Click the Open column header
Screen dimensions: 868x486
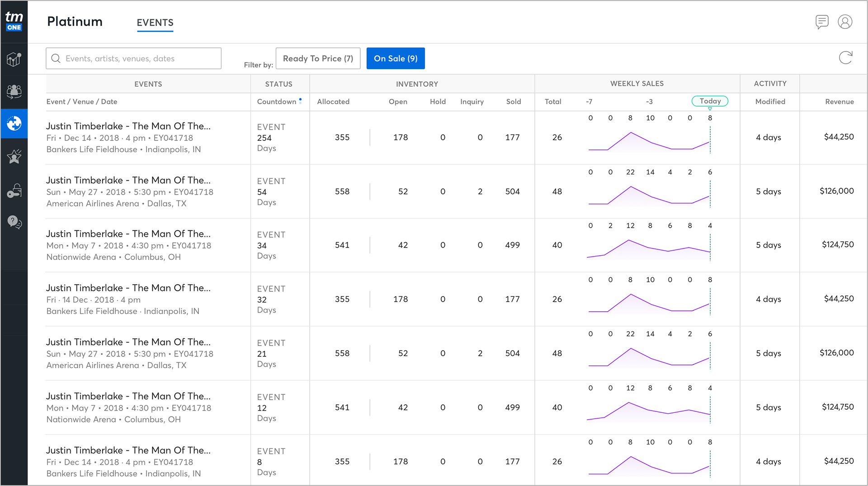click(x=398, y=102)
